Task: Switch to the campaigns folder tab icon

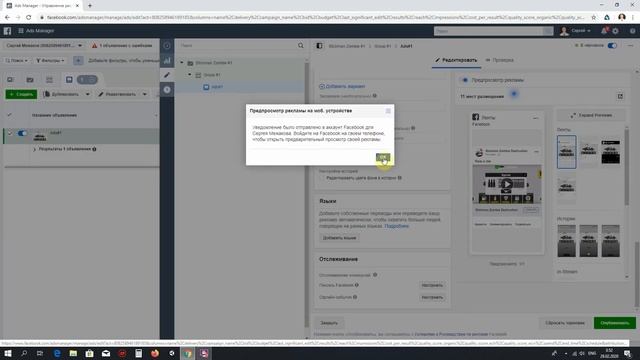Action: (30, 80)
